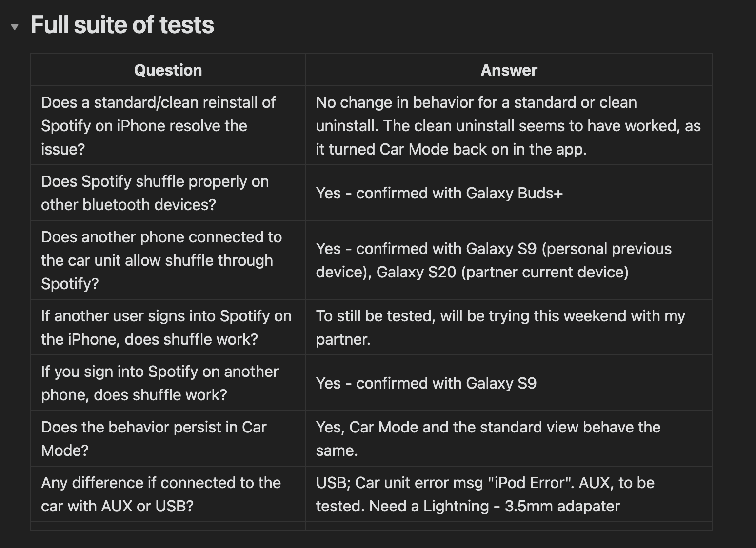Click the another user signs in question cell
The width and height of the screenshot is (756, 548).
pos(168,328)
